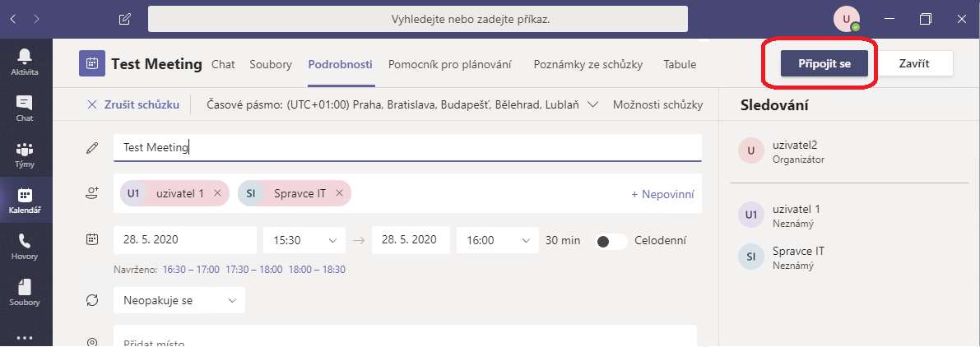
Task: Open Soubory files in the sidebar
Action: pos(25,292)
